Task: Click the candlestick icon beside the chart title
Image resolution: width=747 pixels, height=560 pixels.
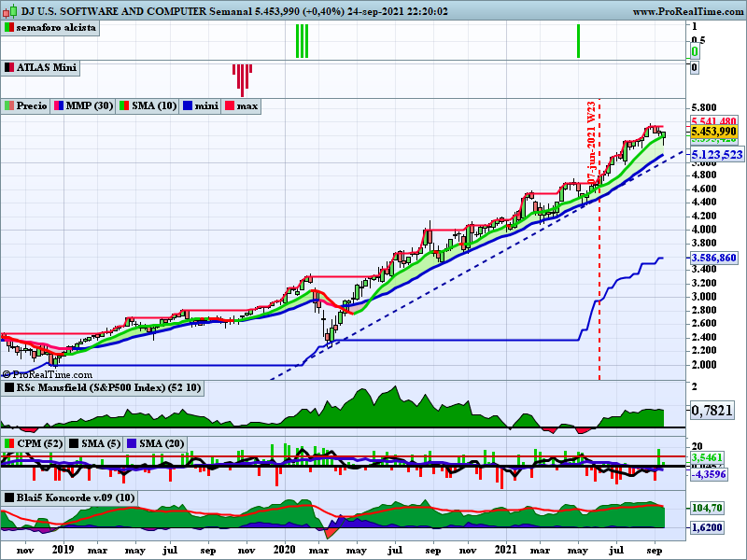Action: (x=10, y=10)
